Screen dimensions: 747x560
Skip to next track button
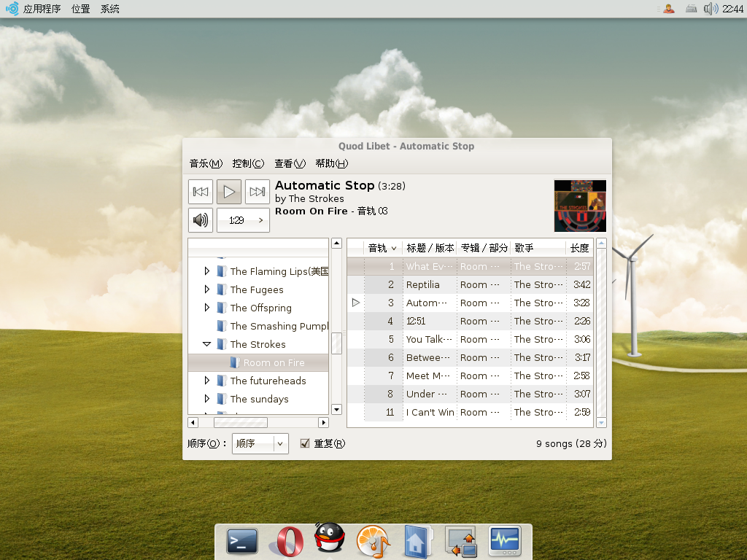click(x=258, y=192)
